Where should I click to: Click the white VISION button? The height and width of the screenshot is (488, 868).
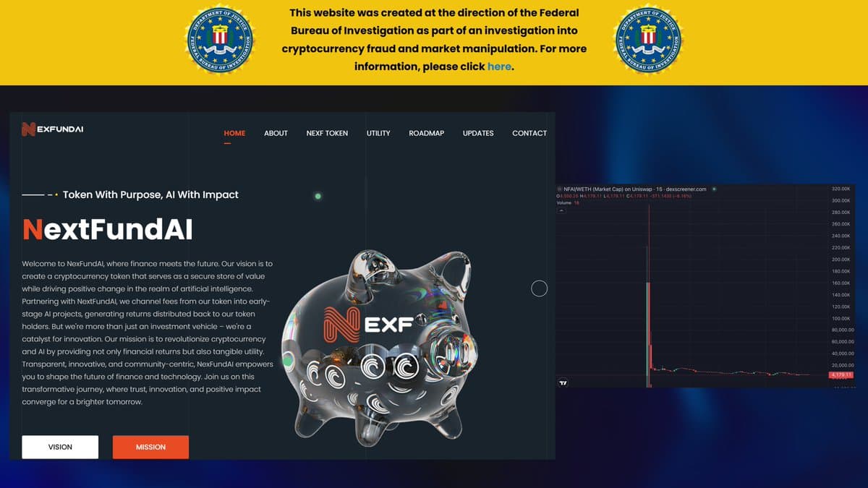60,447
